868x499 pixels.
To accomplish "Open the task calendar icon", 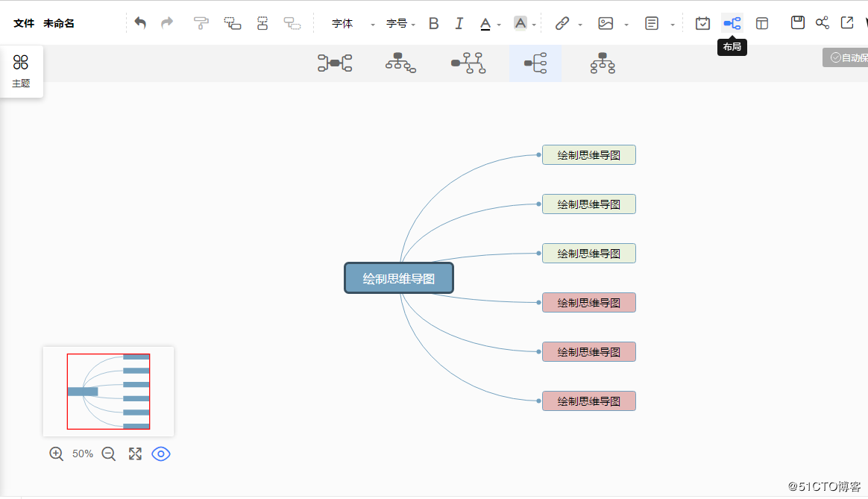I will 702,23.
